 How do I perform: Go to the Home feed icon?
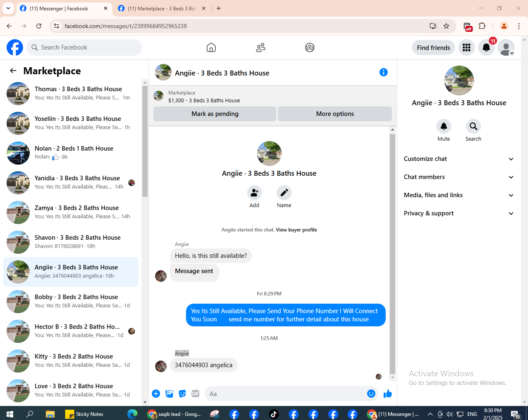[211, 47]
